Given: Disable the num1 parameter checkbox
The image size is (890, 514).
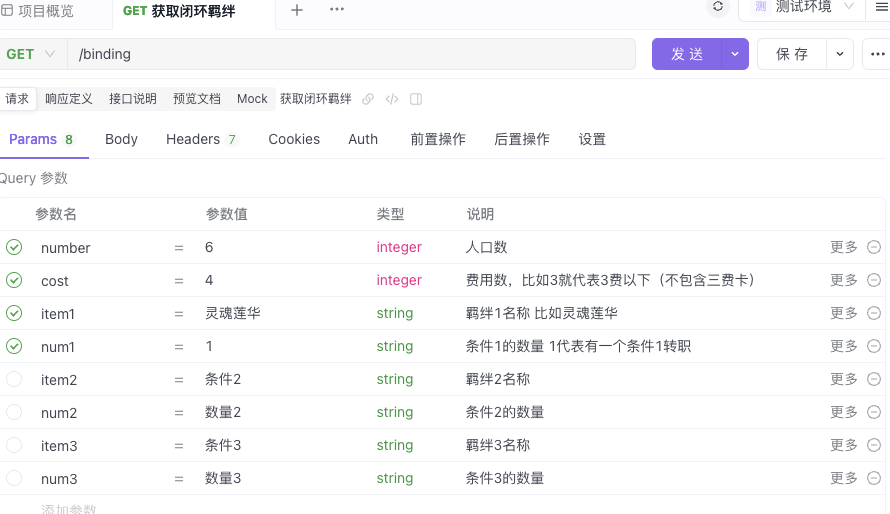Looking at the screenshot, I should (14, 346).
